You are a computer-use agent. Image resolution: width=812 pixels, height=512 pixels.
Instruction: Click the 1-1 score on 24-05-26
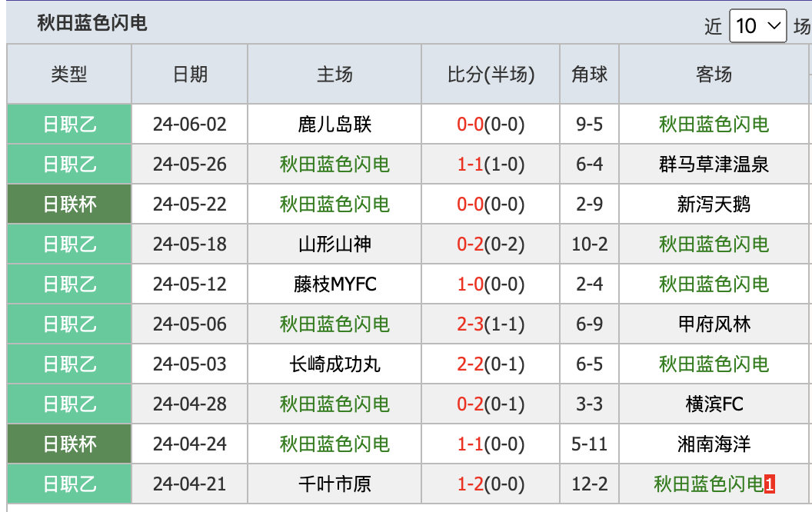pyautogui.click(x=471, y=164)
